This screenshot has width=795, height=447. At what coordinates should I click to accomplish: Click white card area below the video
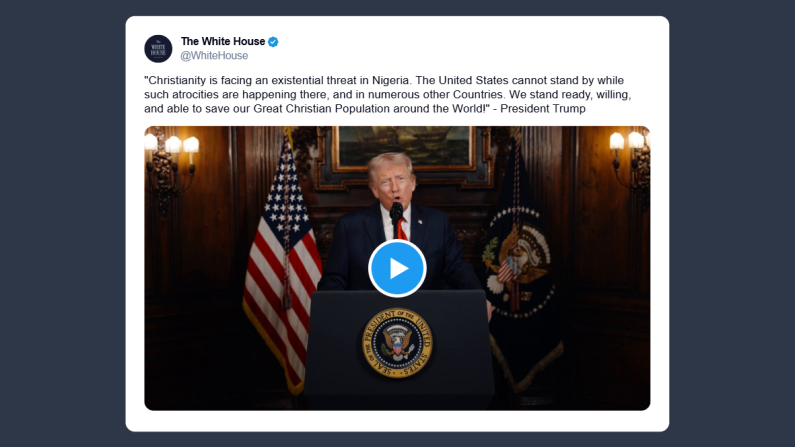tap(397, 421)
